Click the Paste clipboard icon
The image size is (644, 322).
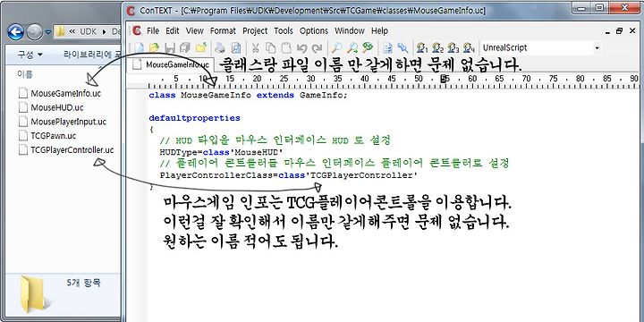[x=285, y=47]
